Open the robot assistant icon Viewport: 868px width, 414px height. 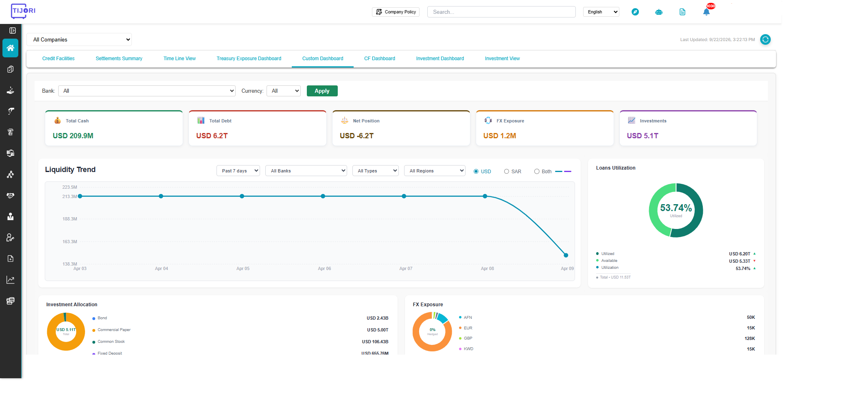tap(659, 12)
